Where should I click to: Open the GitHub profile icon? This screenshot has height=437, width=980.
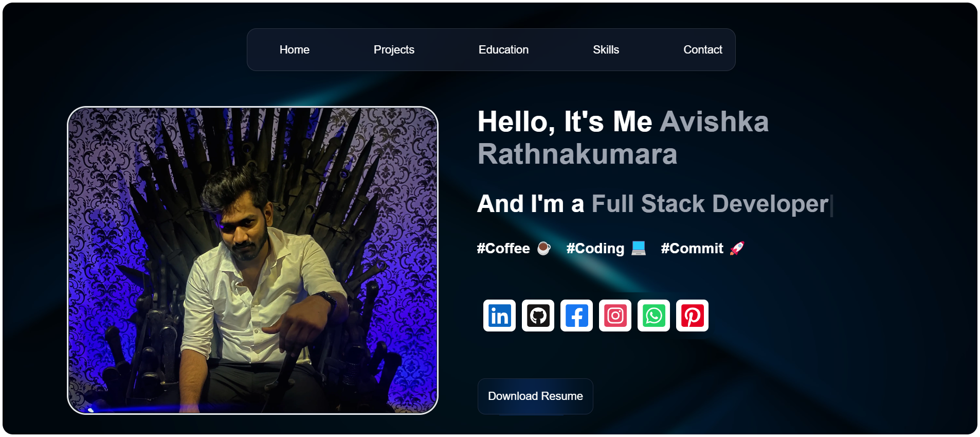[x=538, y=316]
